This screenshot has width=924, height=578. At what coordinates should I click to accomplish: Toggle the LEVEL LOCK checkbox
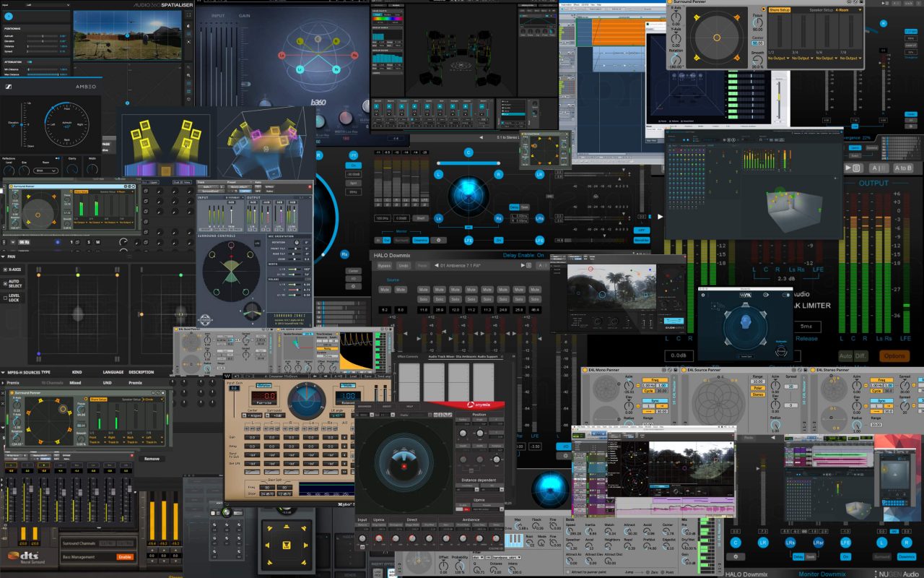tap(5, 298)
